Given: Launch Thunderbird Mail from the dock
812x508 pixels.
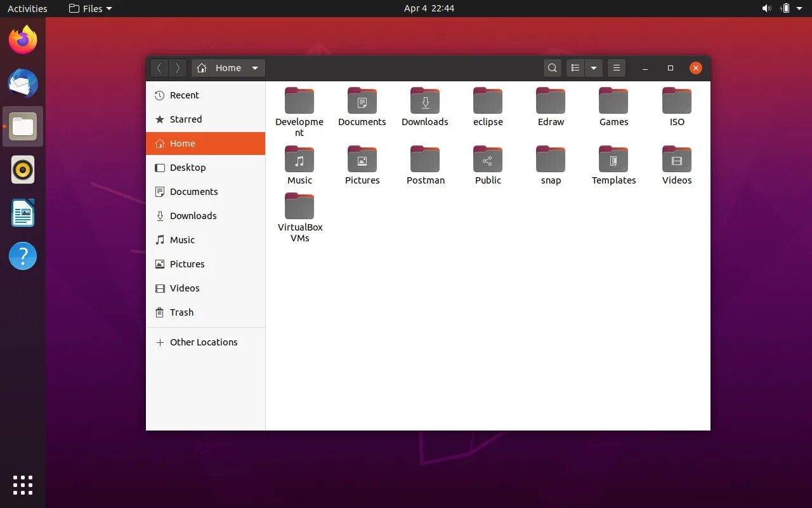Looking at the screenshot, I should click(x=23, y=83).
